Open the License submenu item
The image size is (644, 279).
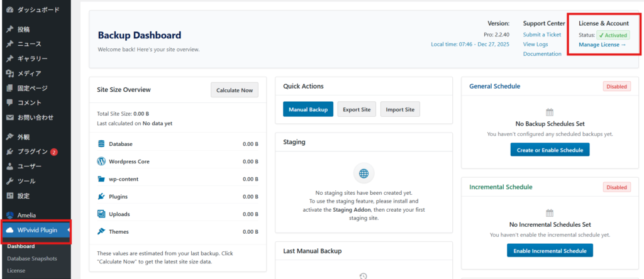coord(17,270)
